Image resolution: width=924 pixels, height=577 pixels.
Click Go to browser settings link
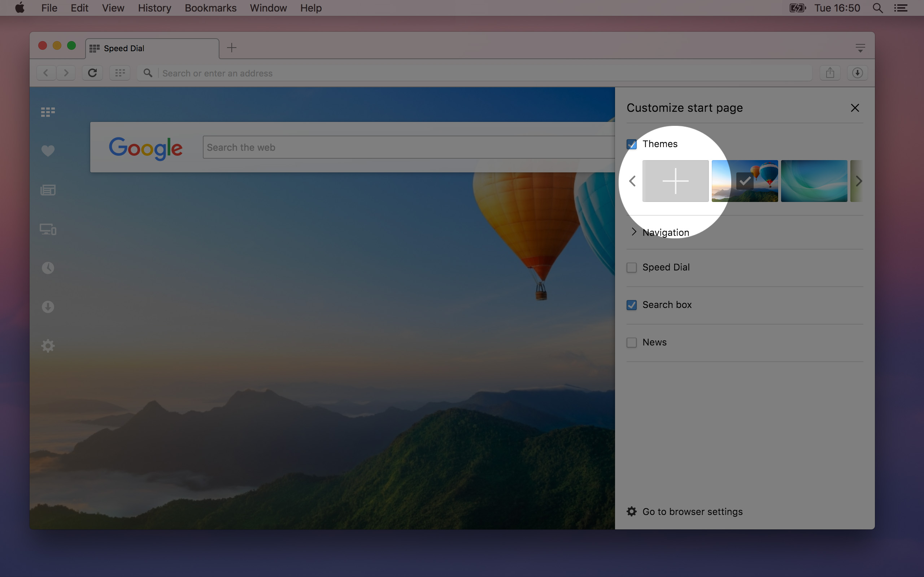[692, 511]
